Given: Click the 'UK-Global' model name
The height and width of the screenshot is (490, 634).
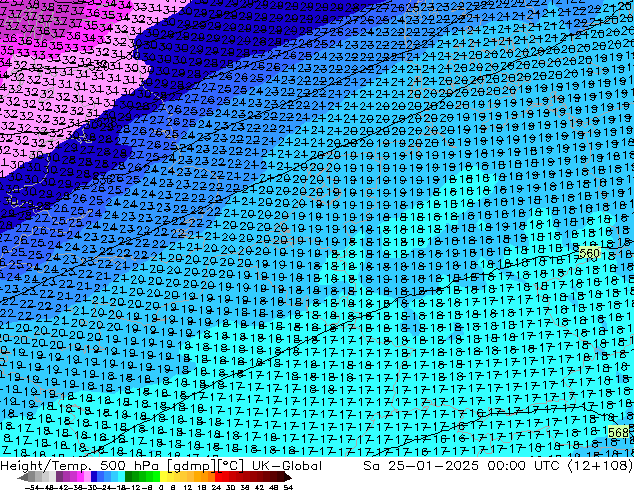Looking at the screenshot, I should pos(287,466).
